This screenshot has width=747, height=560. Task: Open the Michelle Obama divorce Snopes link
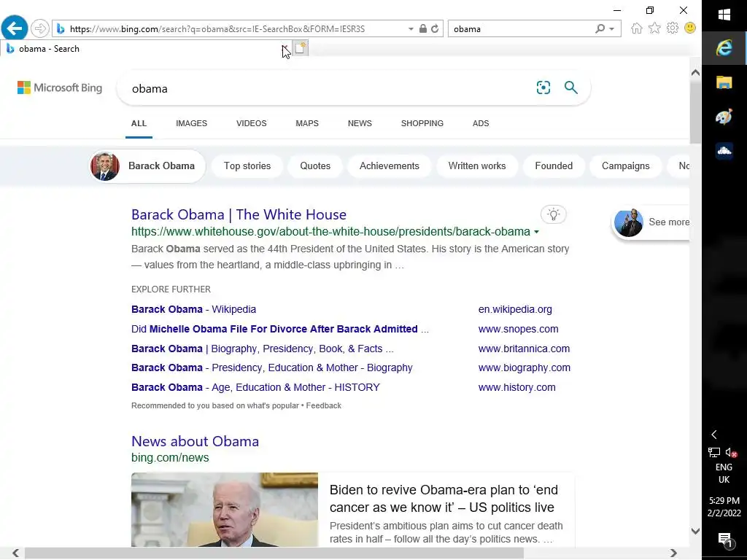coord(280,329)
